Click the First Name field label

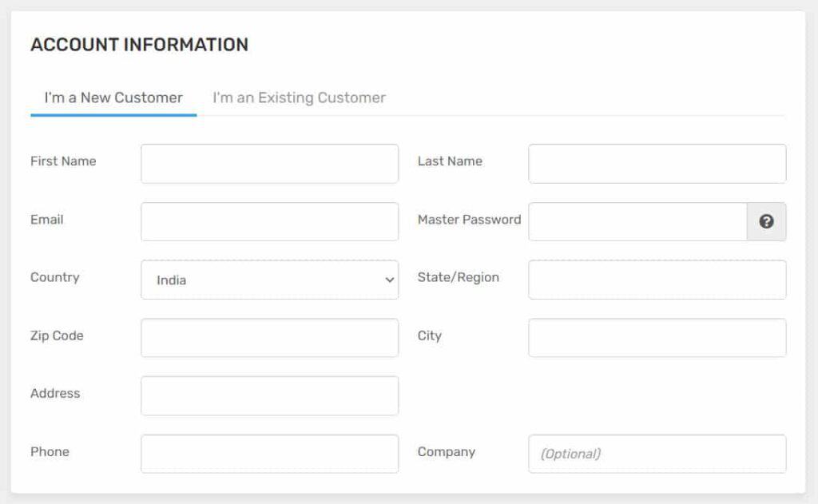(63, 161)
